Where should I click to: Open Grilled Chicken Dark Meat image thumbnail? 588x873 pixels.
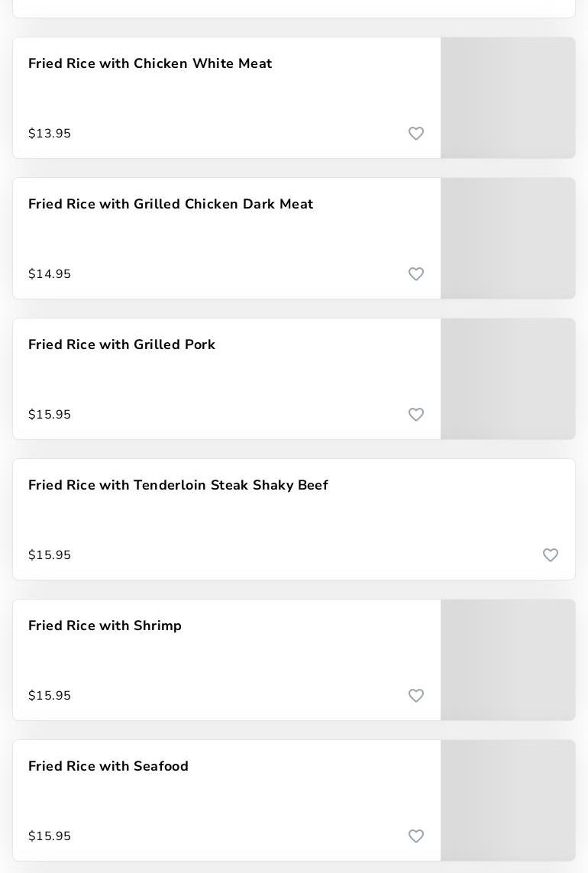coord(508,238)
